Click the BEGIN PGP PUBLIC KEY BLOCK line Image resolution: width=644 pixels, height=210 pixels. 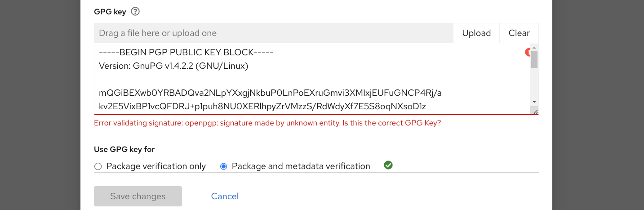click(186, 53)
